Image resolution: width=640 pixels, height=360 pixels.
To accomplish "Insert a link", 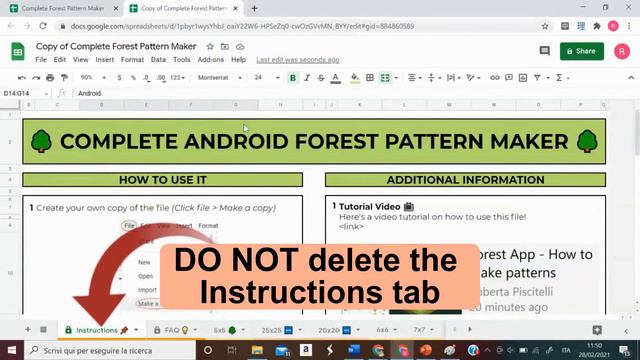I will coord(494,78).
